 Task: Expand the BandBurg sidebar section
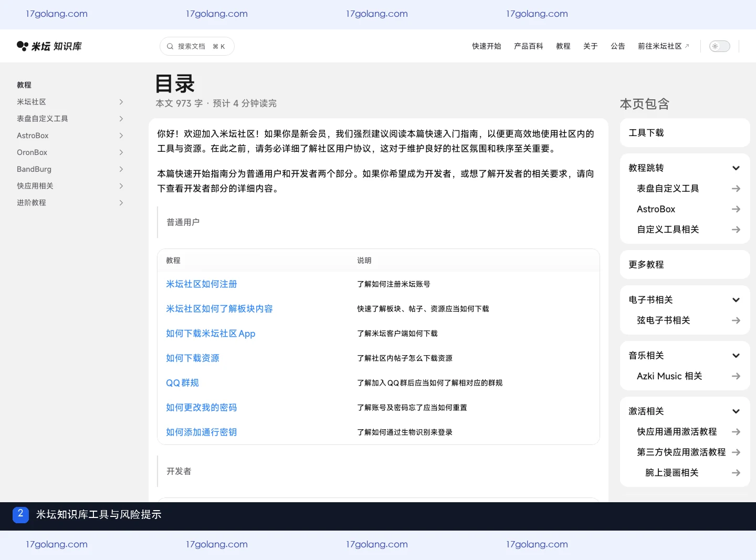pyautogui.click(x=121, y=169)
